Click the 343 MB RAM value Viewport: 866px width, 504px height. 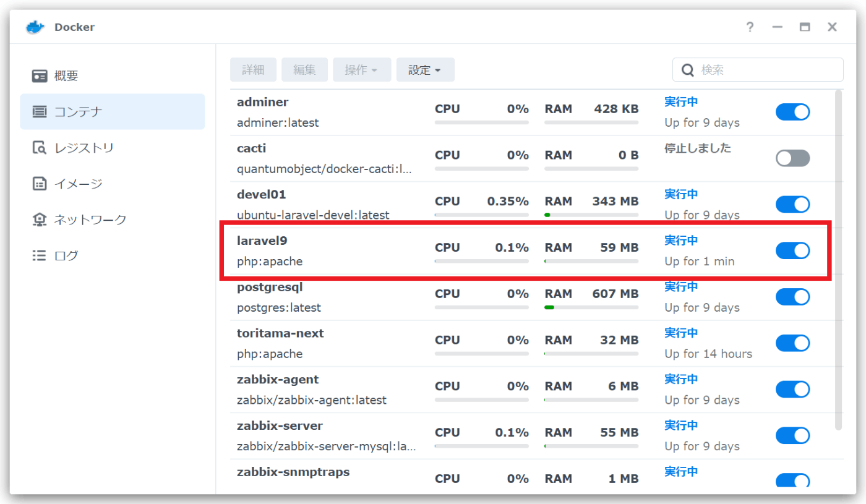point(615,202)
